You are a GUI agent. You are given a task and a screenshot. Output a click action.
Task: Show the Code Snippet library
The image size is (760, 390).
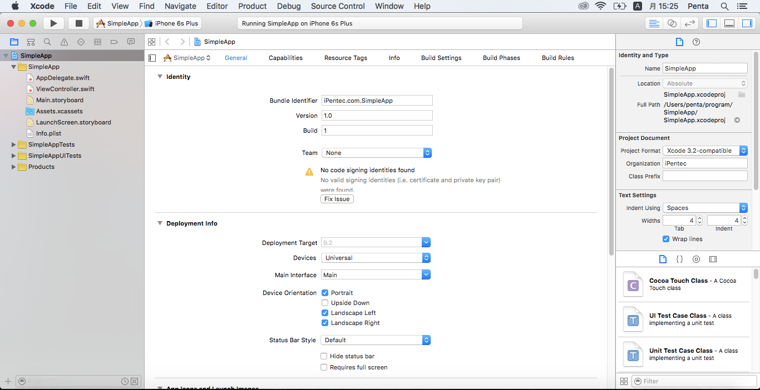(680, 259)
